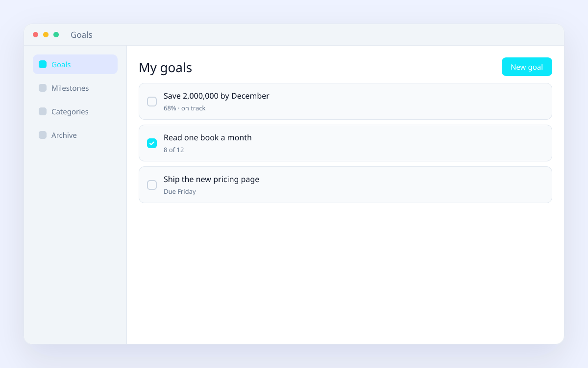
Task: Uncheck the Read one book goal
Action: pos(152,143)
